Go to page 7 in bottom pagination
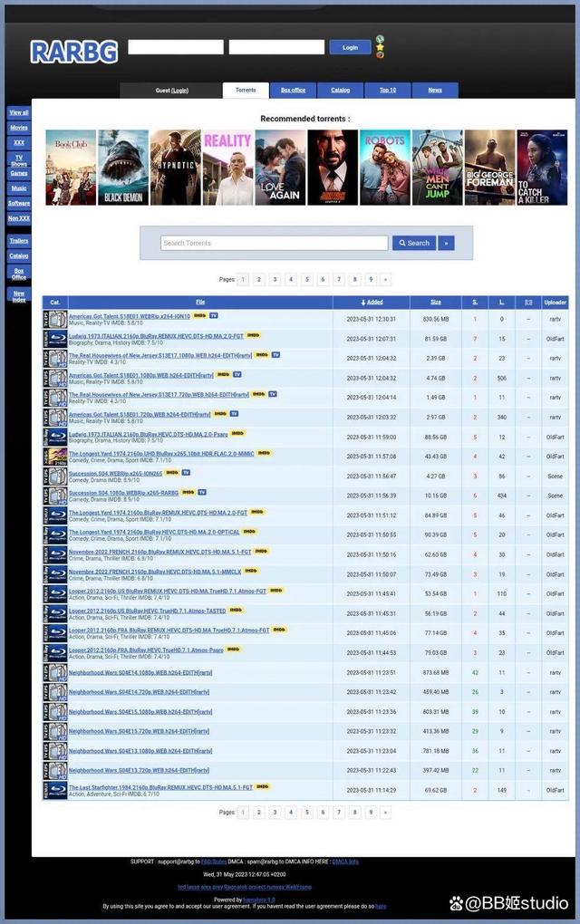Viewport: 580px width, 924px height. pos(339,812)
